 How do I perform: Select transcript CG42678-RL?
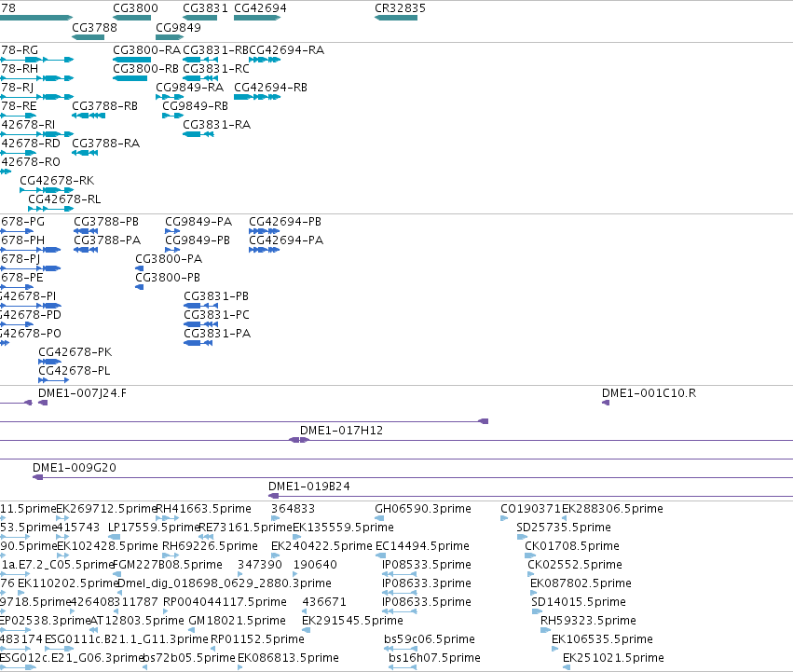(x=50, y=209)
